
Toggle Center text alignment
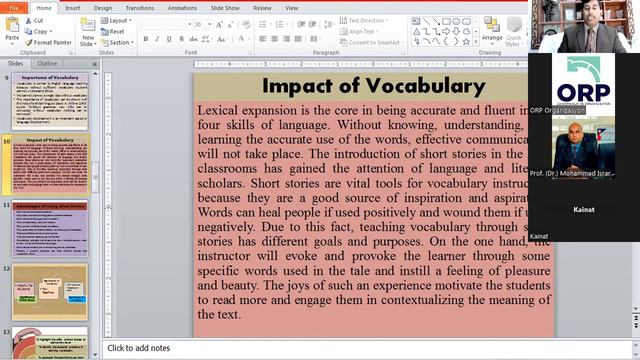click(x=274, y=39)
